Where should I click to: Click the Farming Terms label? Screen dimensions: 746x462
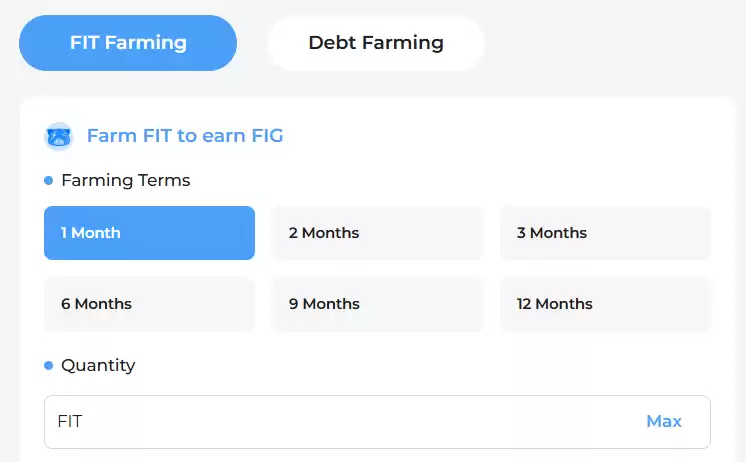tap(126, 180)
